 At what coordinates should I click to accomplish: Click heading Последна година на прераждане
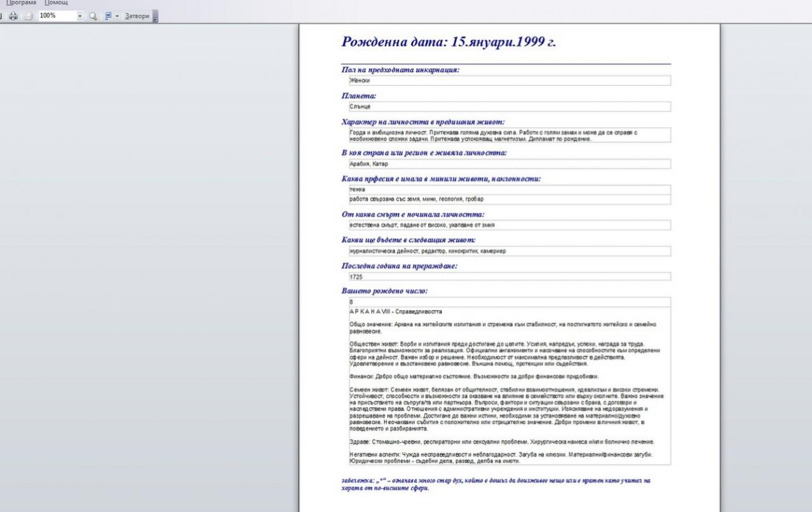pyautogui.click(x=400, y=266)
